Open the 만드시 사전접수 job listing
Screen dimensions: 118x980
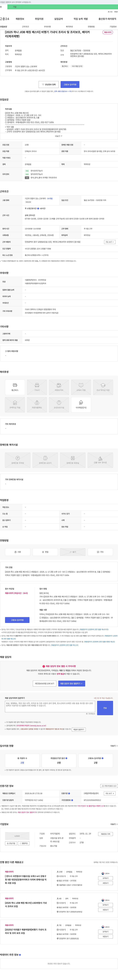click(x=26, y=880)
